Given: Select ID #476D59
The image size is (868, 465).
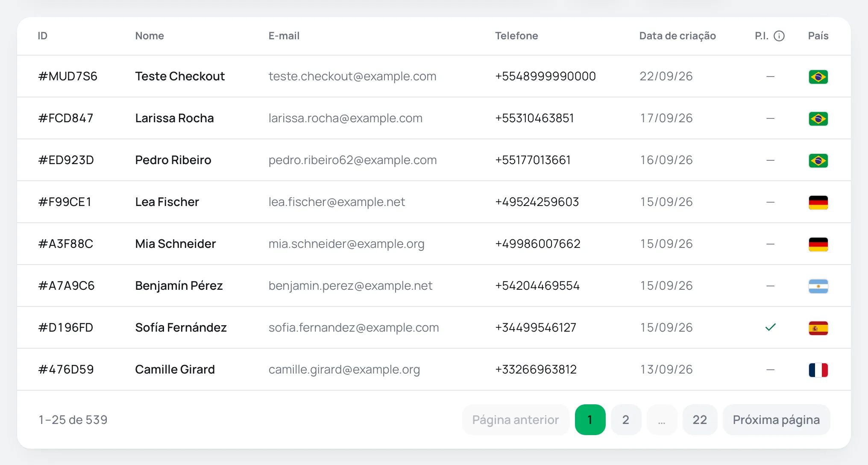Looking at the screenshot, I should 66,369.
